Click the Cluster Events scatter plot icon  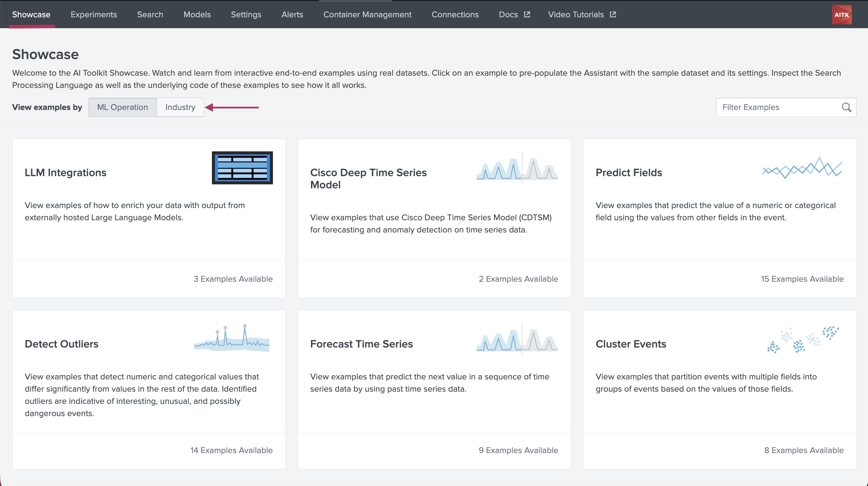point(803,339)
